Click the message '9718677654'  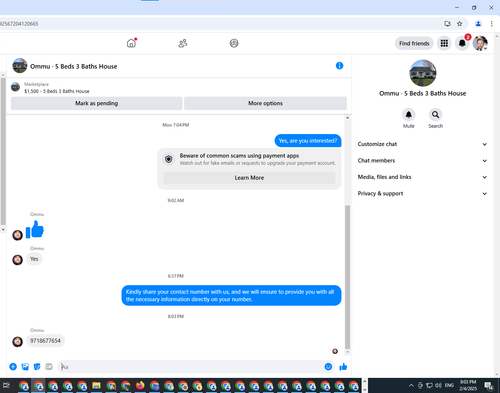click(x=45, y=341)
